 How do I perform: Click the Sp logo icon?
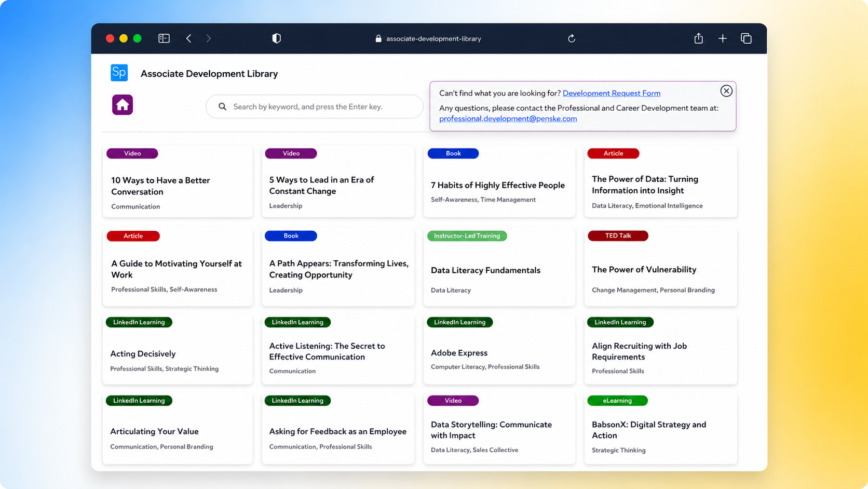point(119,73)
